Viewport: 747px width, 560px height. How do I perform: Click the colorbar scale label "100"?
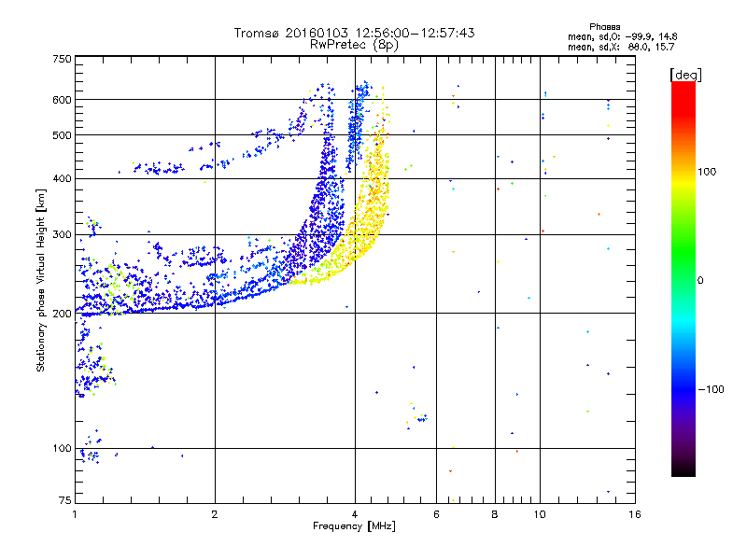coord(707,172)
